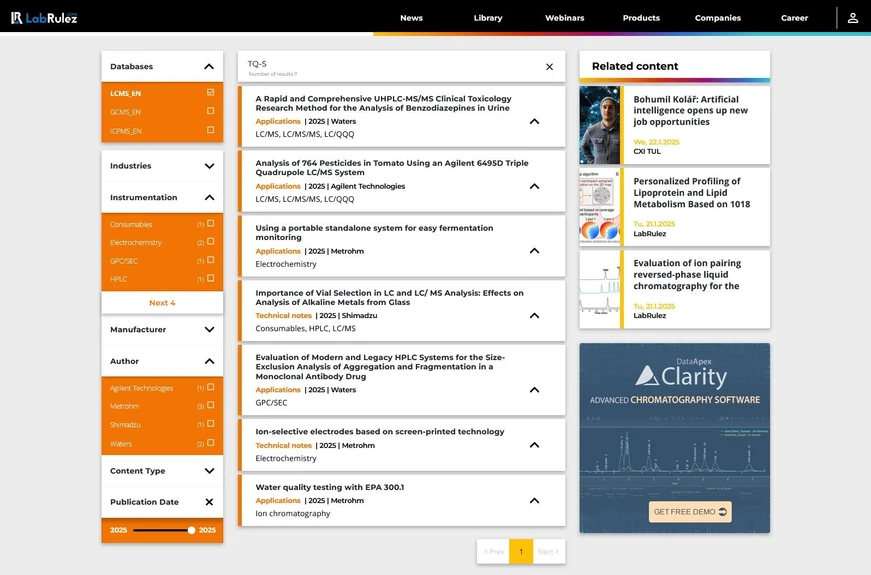The width and height of the screenshot is (871, 575).
Task: Click chevron on Ion-selective electrodes result
Action: pyautogui.click(x=534, y=445)
